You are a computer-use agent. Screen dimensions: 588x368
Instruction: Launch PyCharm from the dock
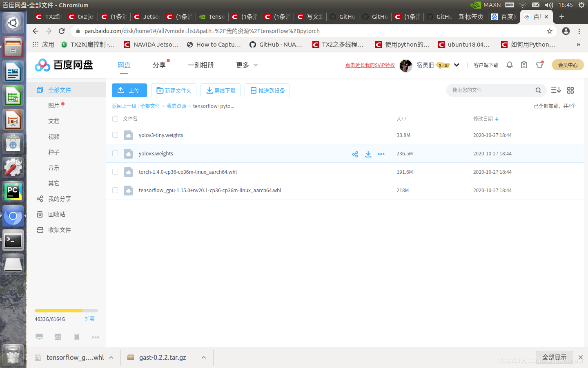pyautogui.click(x=13, y=192)
